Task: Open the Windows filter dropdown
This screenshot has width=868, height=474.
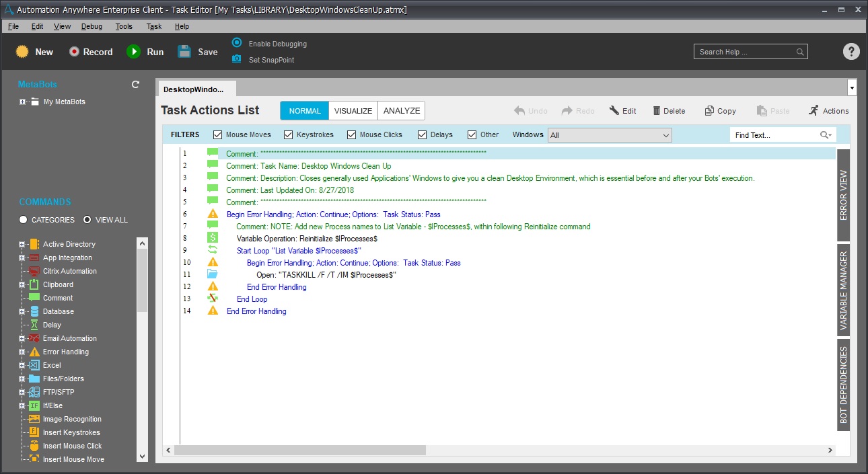Action: point(610,135)
